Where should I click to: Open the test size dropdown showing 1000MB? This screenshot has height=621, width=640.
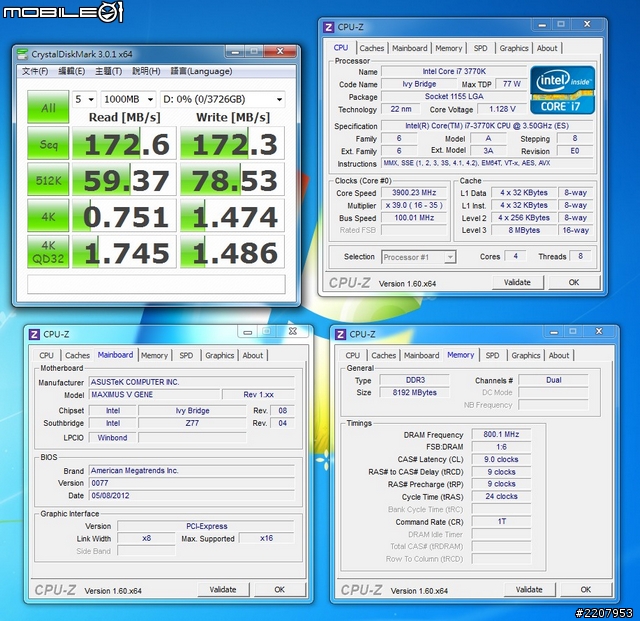(129, 99)
